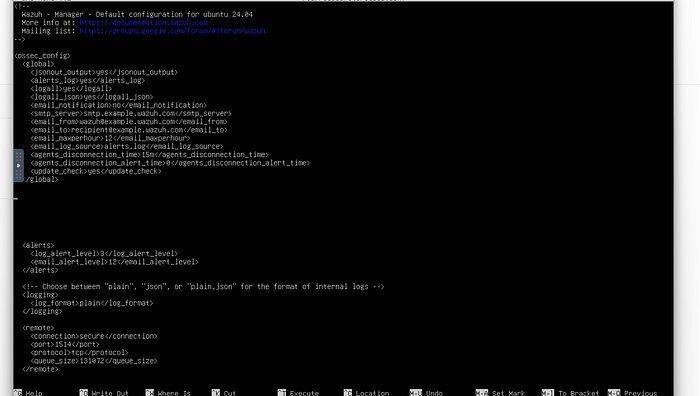Click the closing /remote tag line
Screen dimensions: 700x396
tap(41, 369)
